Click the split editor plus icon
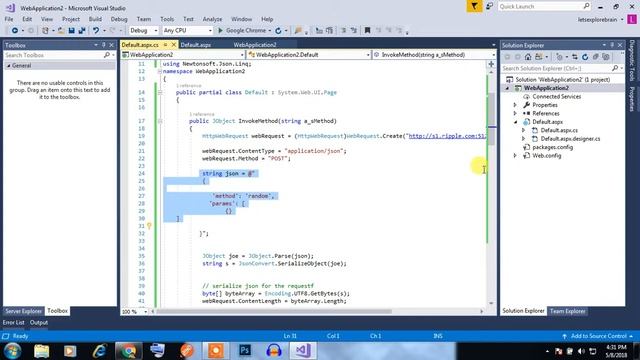Viewport: 640px width, 360px height. click(x=491, y=64)
